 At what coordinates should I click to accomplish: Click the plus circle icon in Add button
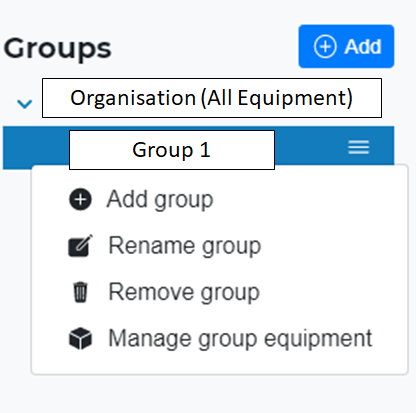click(325, 46)
